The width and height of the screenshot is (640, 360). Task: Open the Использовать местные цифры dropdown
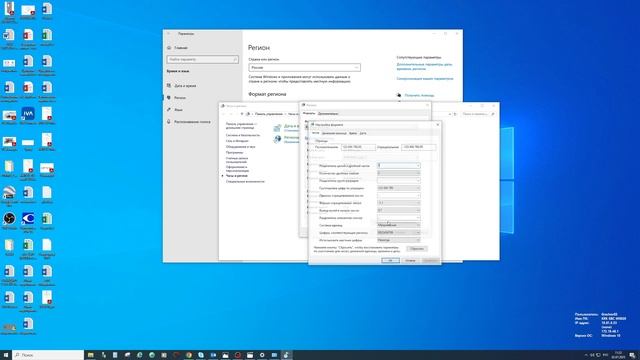(398, 240)
